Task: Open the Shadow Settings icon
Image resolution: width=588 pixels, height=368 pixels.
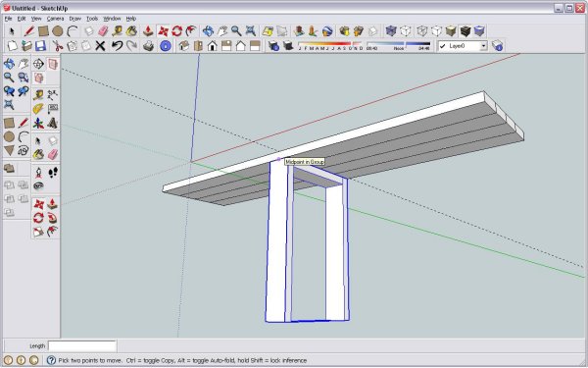Action: (273, 46)
